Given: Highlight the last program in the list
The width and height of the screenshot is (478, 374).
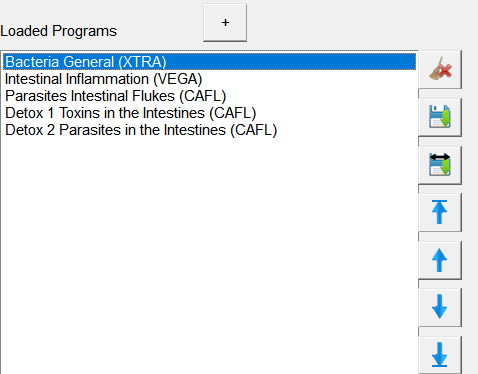Looking at the screenshot, I should point(209,130).
